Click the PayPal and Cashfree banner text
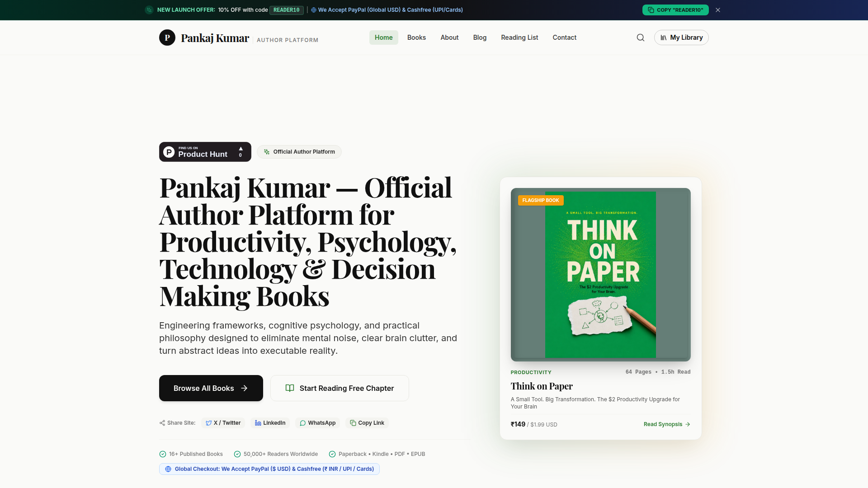868x488 pixels. [391, 10]
